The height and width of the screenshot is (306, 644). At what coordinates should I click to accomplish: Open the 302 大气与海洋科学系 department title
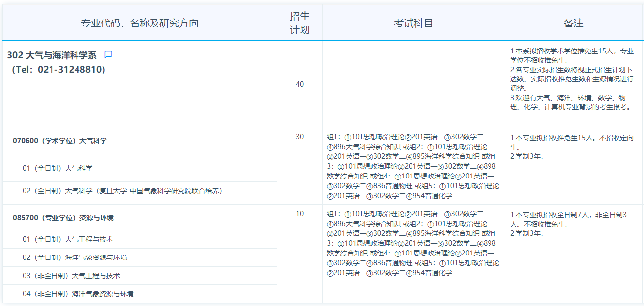click(52, 55)
